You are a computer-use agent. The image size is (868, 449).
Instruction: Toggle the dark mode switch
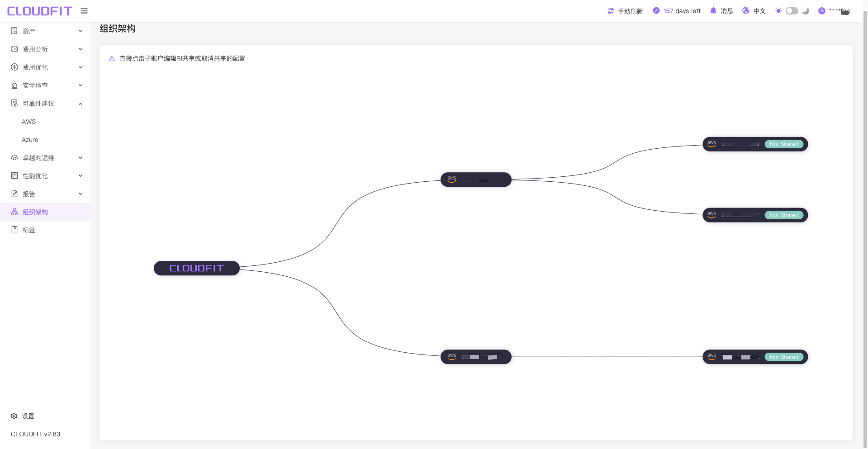pos(792,11)
